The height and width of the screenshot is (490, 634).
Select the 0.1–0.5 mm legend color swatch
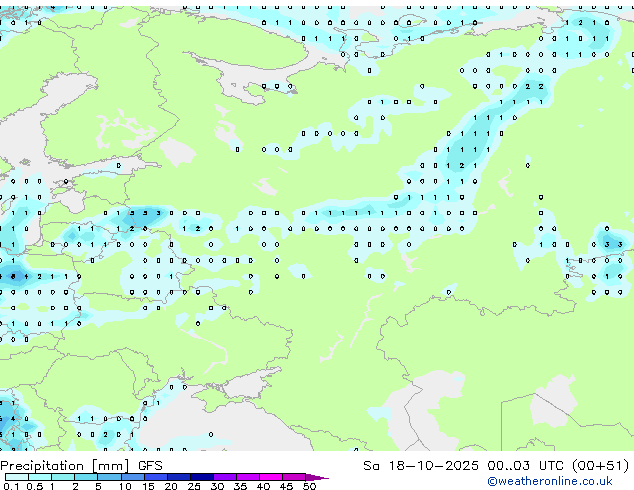(17, 477)
